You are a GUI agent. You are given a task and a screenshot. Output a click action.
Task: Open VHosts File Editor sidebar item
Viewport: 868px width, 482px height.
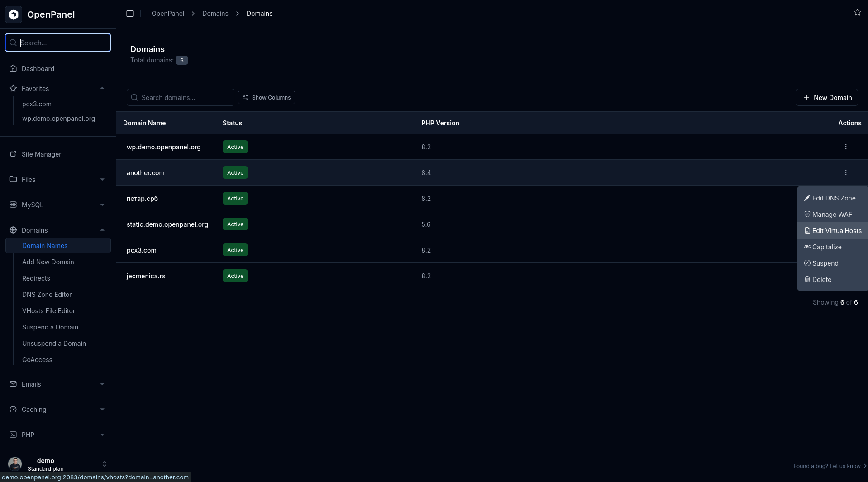pyautogui.click(x=48, y=311)
